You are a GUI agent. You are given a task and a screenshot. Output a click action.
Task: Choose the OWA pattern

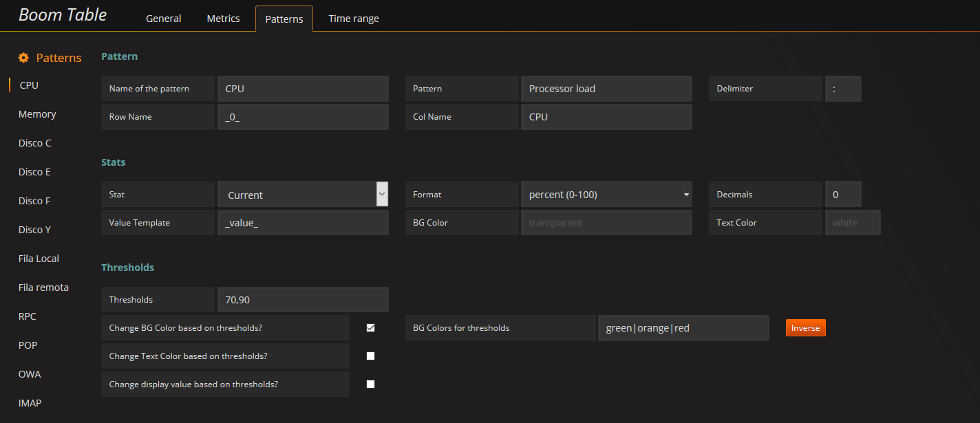(30, 374)
